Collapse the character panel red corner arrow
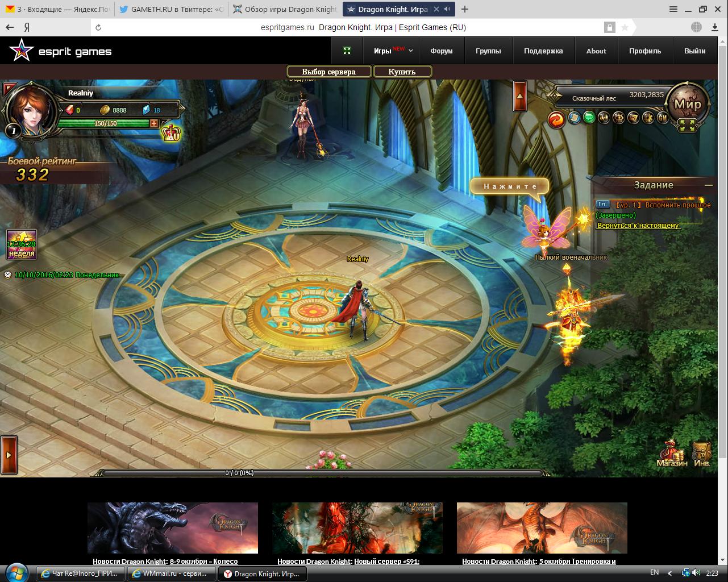Image resolution: width=728 pixels, height=582 pixels. [x=9, y=89]
